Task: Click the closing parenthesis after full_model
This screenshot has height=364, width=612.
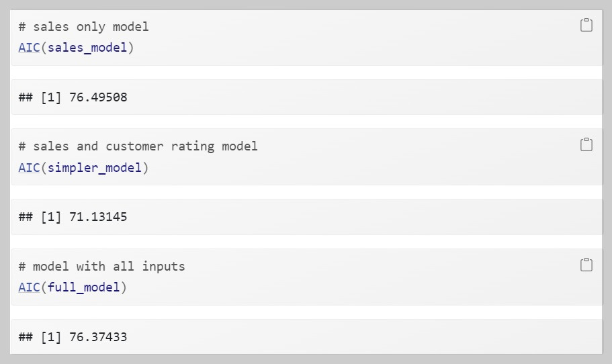Action: 124,288
